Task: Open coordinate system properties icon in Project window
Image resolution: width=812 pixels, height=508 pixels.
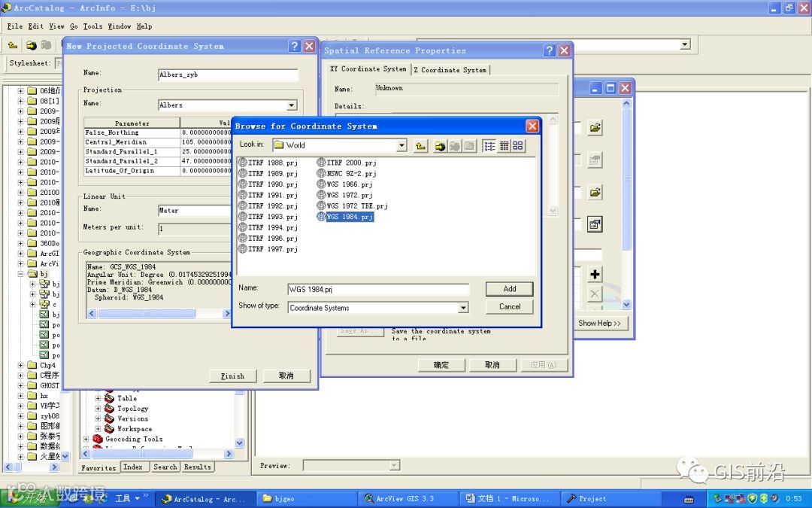Action: pos(595,224)
